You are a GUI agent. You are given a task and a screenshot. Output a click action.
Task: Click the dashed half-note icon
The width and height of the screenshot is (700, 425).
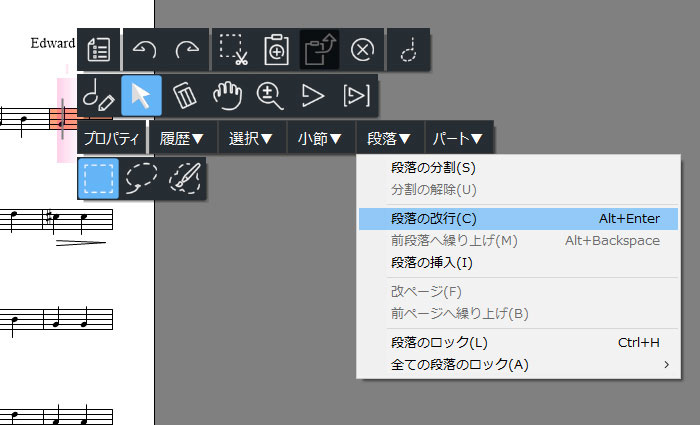(408, 50)
